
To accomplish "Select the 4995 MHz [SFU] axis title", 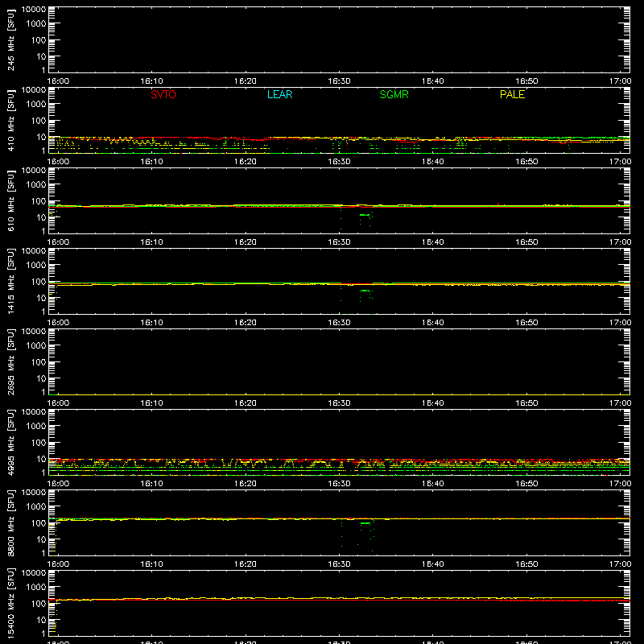I will pos(11,442).
